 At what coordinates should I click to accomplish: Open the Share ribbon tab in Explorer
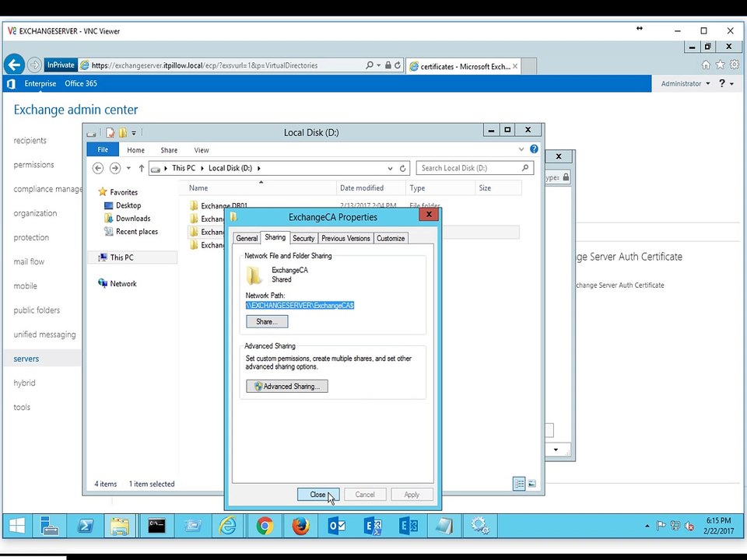[169, 150]
